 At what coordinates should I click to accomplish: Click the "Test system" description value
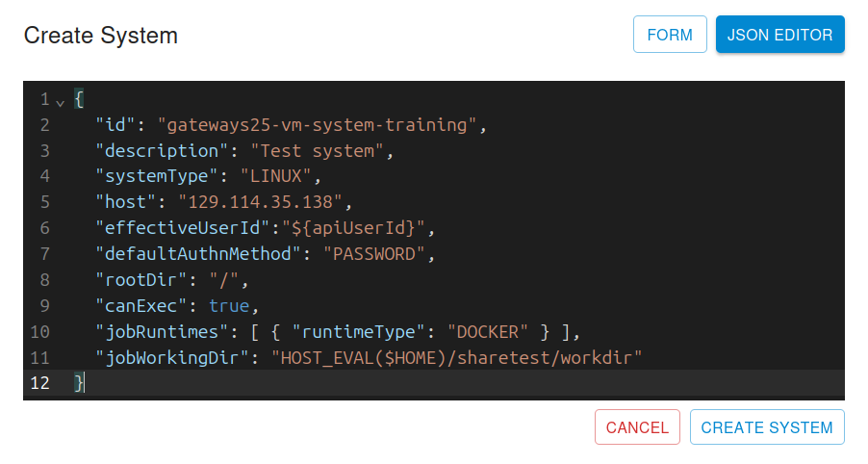click(x=321, y=151)
